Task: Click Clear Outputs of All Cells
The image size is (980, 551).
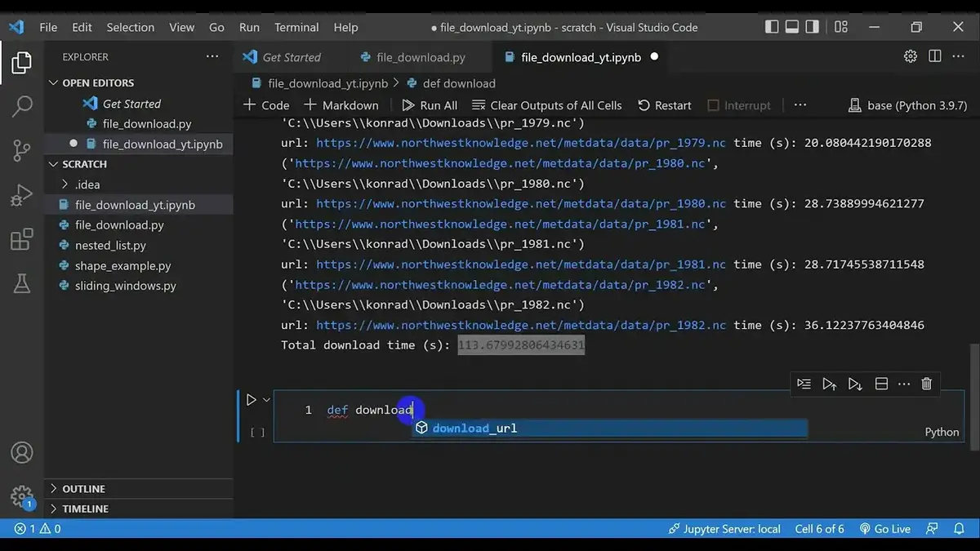Action: (547, 105)
